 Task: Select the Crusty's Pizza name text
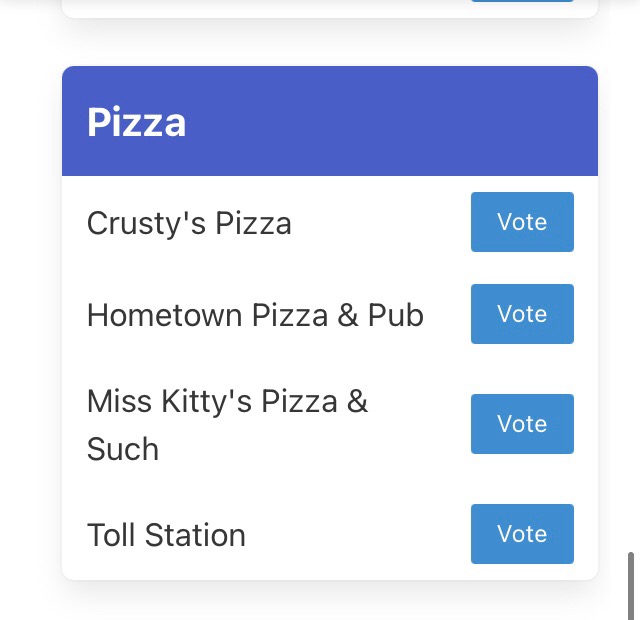pos(189,223)
